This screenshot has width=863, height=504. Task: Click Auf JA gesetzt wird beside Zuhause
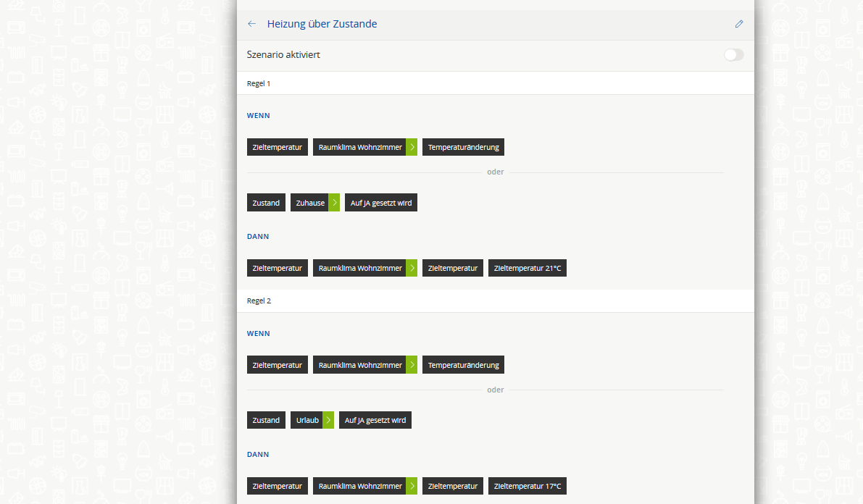point(380,203)
